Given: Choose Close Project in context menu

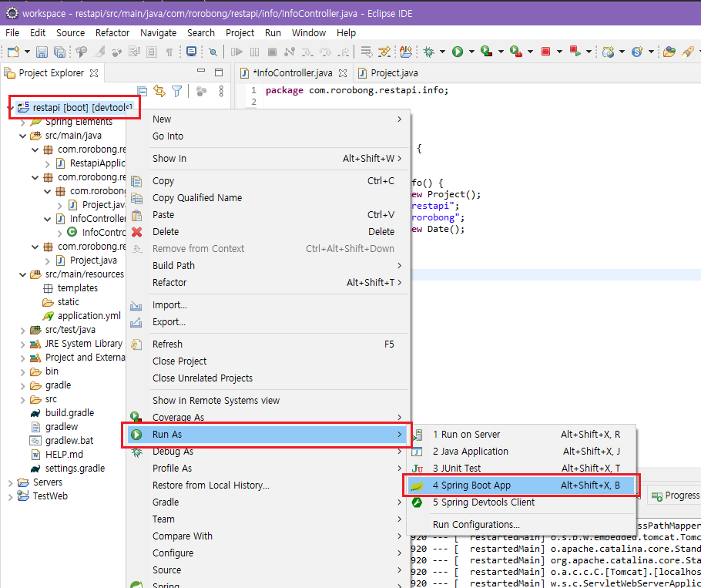Looking at the screenshot, I should pos(268,361).
